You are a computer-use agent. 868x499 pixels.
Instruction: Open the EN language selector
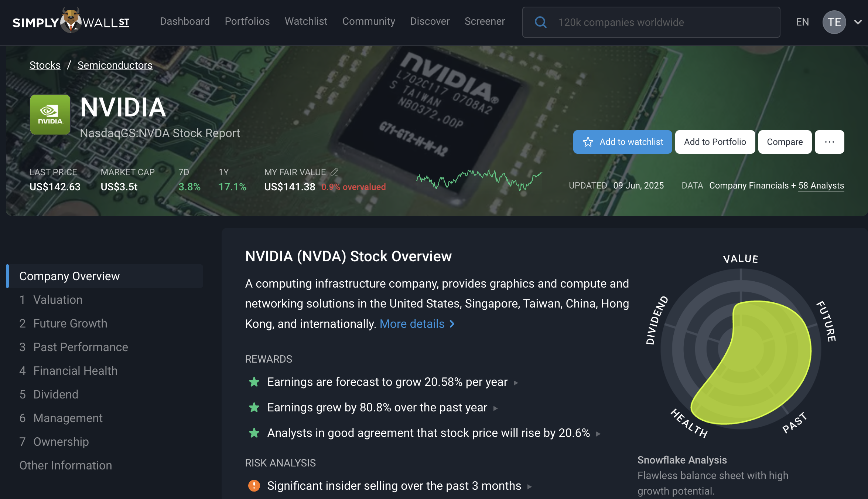point(802,22)
